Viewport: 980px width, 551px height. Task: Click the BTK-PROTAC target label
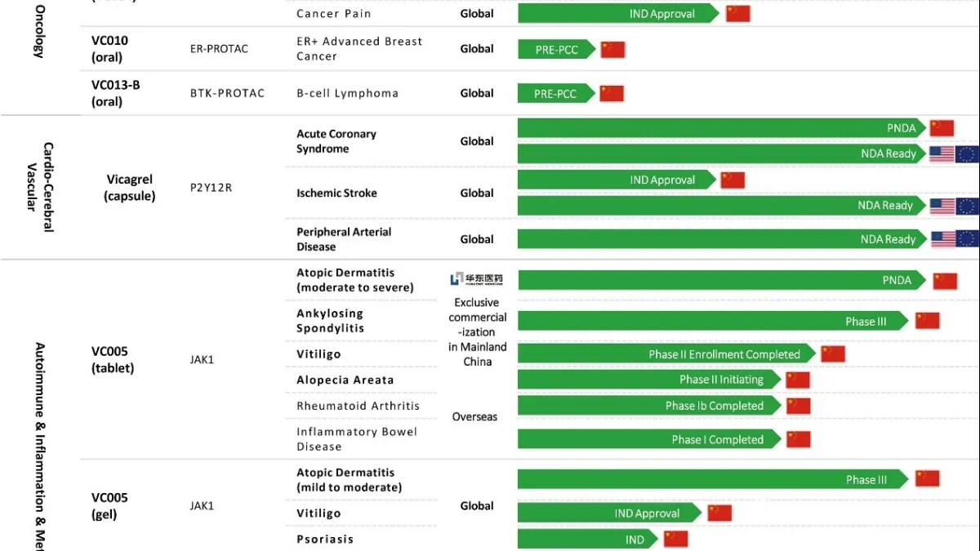point(228,93)
